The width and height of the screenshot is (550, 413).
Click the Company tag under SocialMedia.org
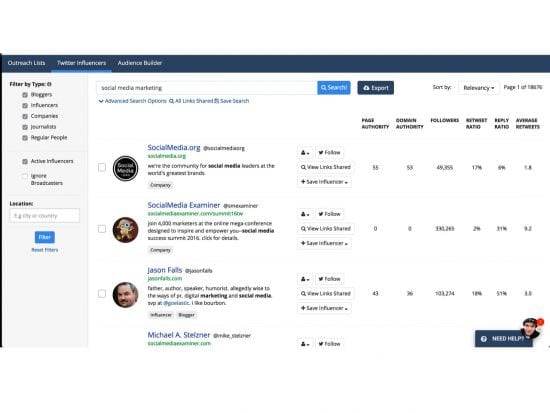(160, 185)
